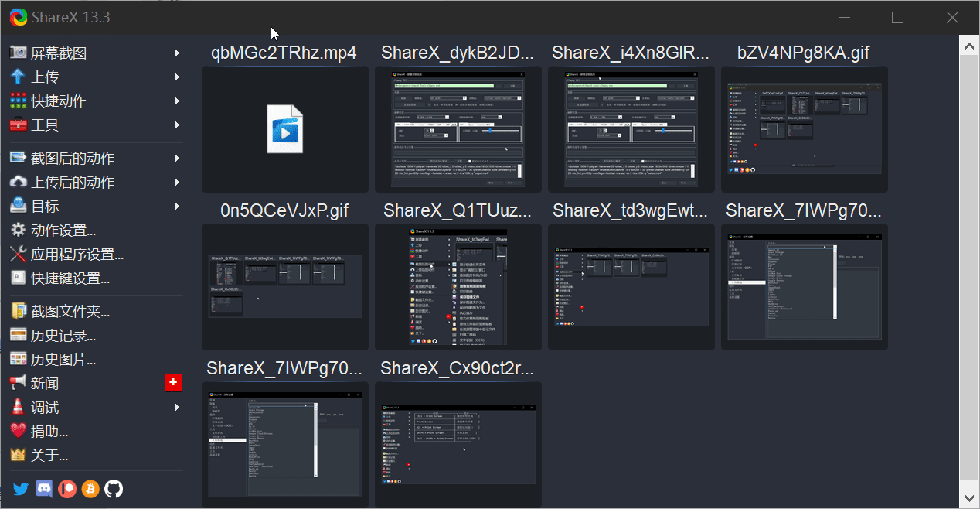Click the after capture tasks (截图后的动作) icon
This screenshot has width=980, height=509.
19,158
